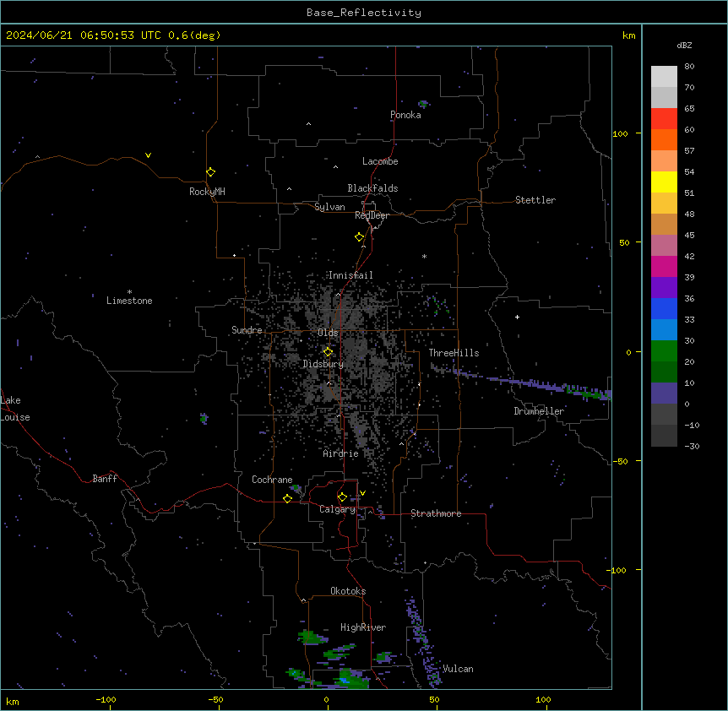Click the 80 value on dBZ legend
The height and width of the screenshot is (711, 728).
point(689,67)
